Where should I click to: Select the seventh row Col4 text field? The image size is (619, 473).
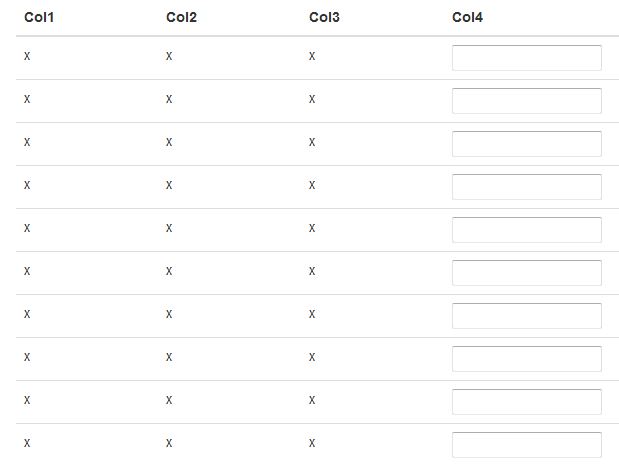click(x=526, y=316)
